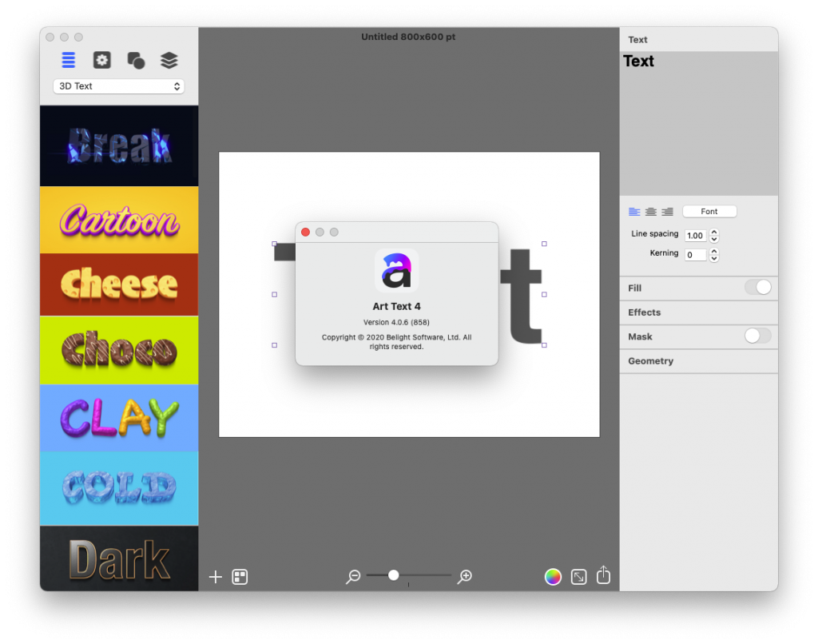Increase line spacing with stepper
This screenshot has width=818, height=644.
(714, 233)
